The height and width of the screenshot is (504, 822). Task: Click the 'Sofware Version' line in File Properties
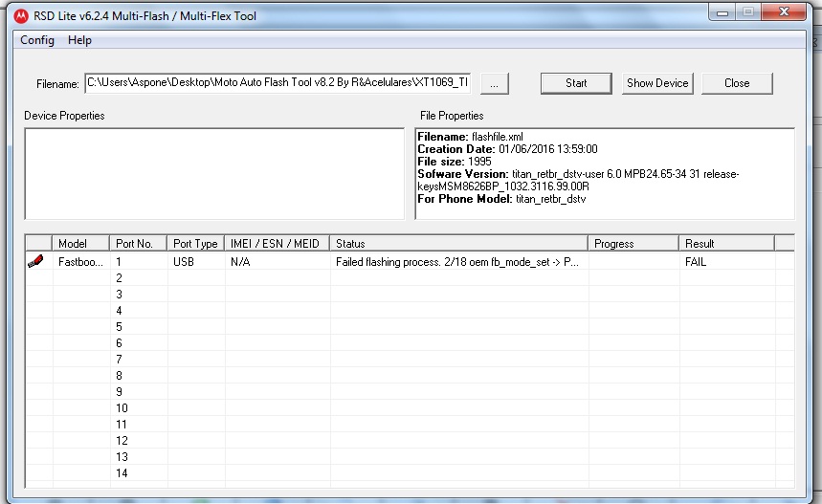[x=578, y=180]
